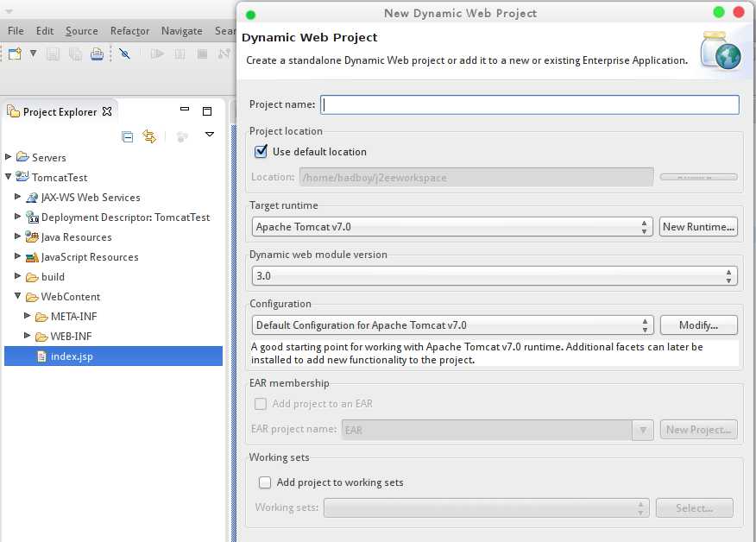Open Project Explorer view menu triangle
This screenshot has height=542, width=756.
209,135
